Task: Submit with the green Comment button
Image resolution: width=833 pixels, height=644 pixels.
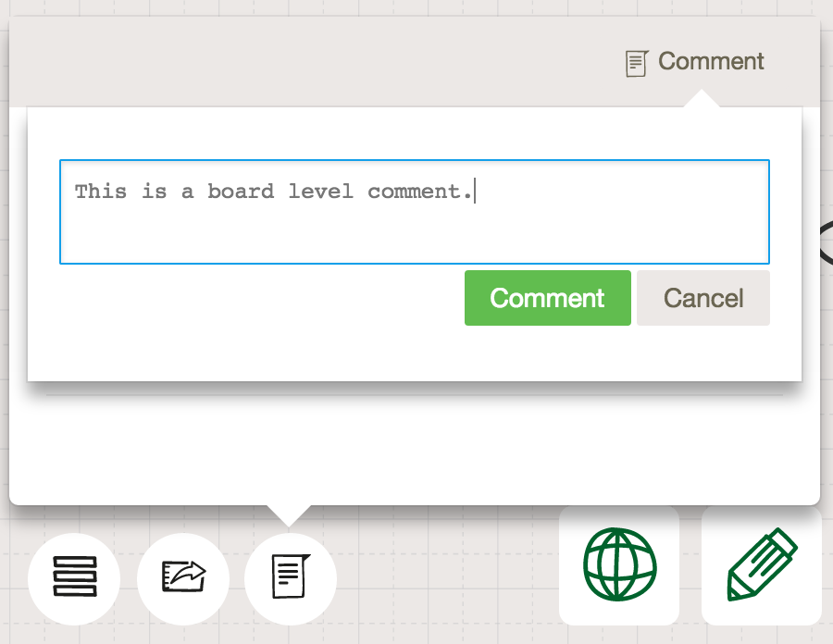Action: coord(548,298)
